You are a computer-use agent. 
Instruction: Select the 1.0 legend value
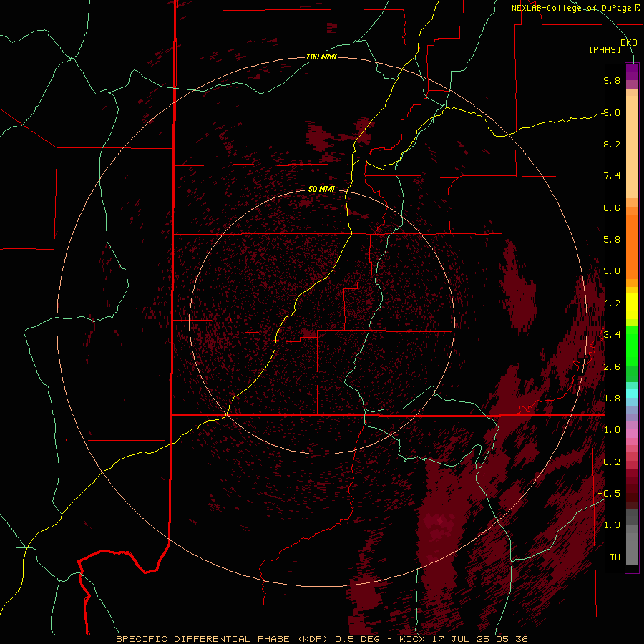pos(612,430)
